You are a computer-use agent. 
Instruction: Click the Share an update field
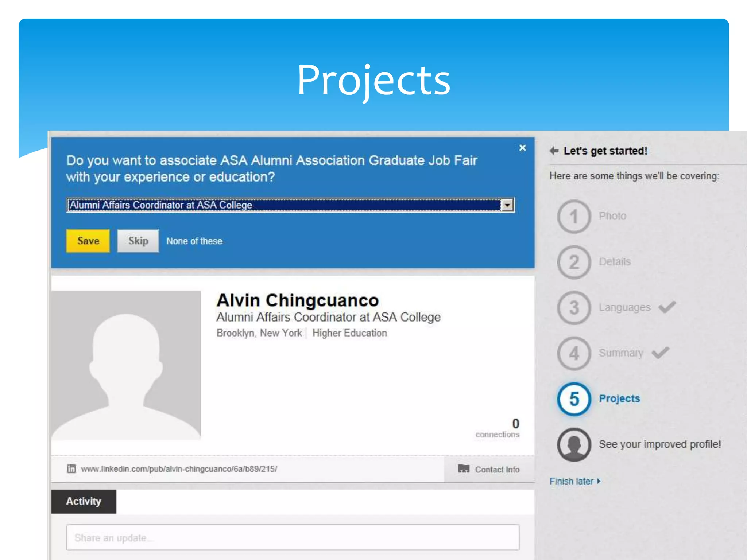pyautogui.click(x=293, y=537)
